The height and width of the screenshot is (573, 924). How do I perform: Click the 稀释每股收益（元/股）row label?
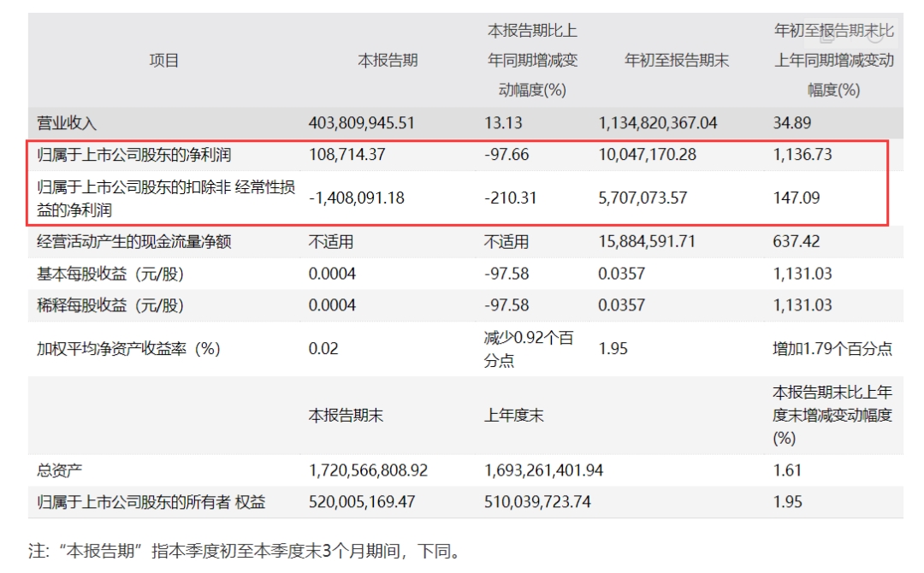click(x=110, y=305)
